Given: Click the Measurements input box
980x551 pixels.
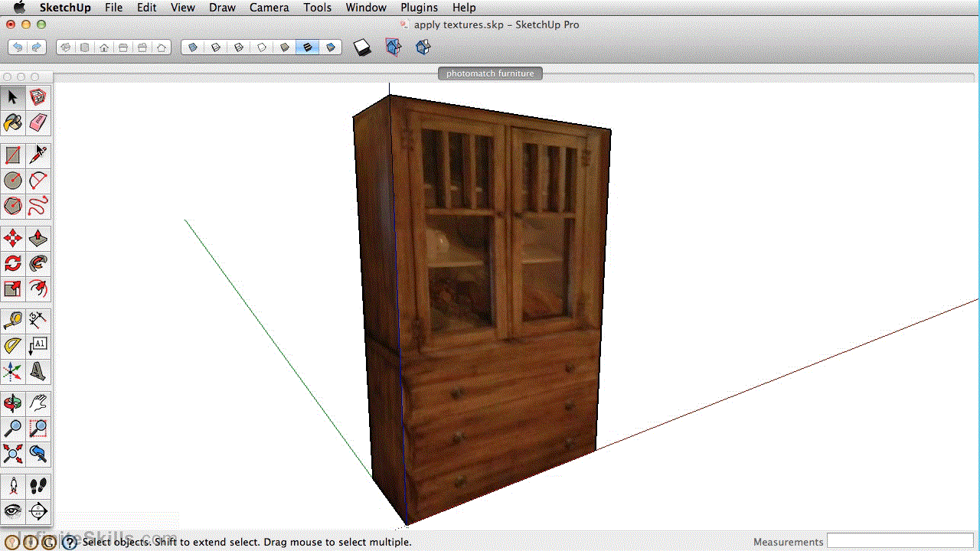Looking at the screenshot, I should pyautogui.click(x=900, y=542).
